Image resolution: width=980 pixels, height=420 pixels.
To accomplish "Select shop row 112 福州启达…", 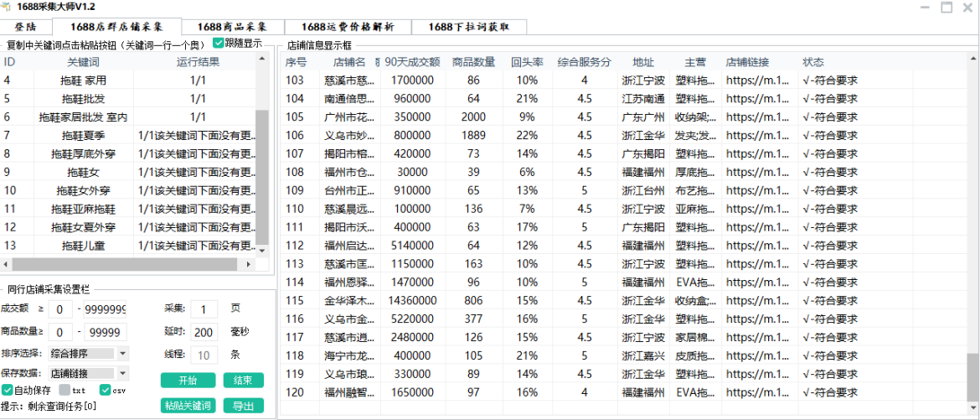I will pyautogui.click(x=625, y=246).
